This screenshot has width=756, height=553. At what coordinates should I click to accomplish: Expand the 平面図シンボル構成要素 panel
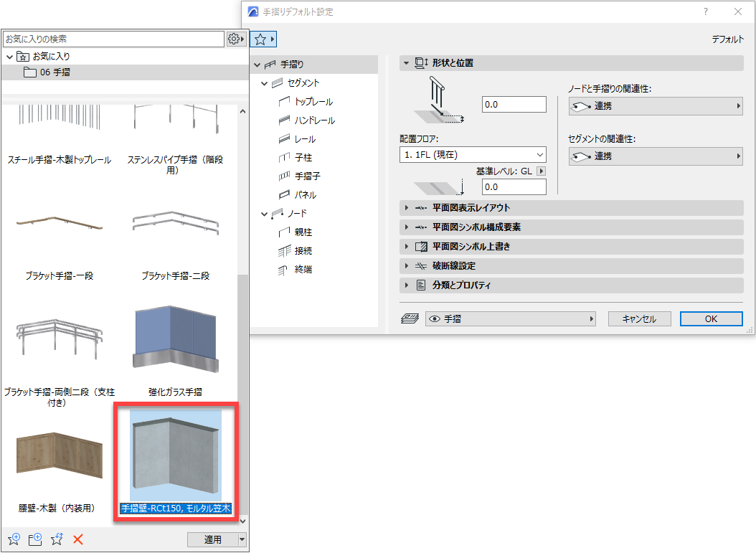click(x=407, y=227)
